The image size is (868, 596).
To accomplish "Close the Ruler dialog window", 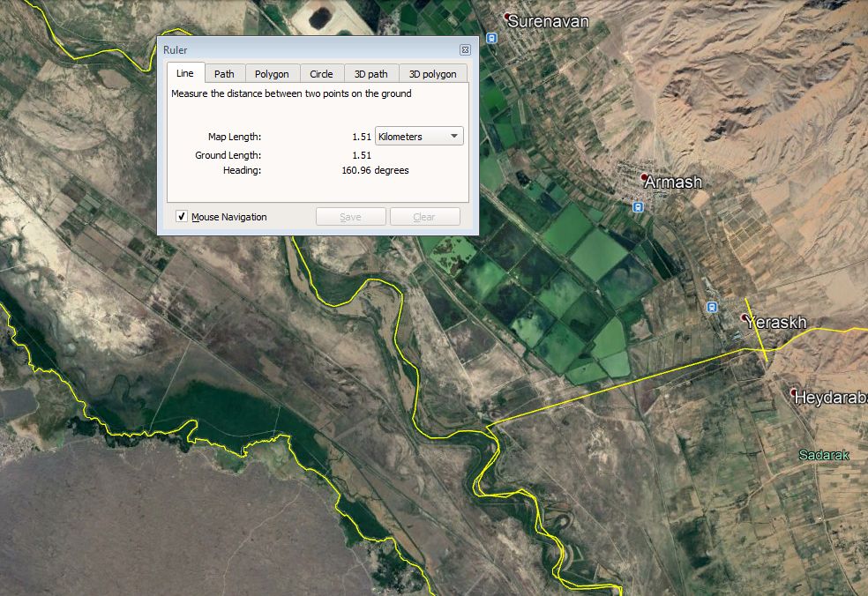I will 465,50.
